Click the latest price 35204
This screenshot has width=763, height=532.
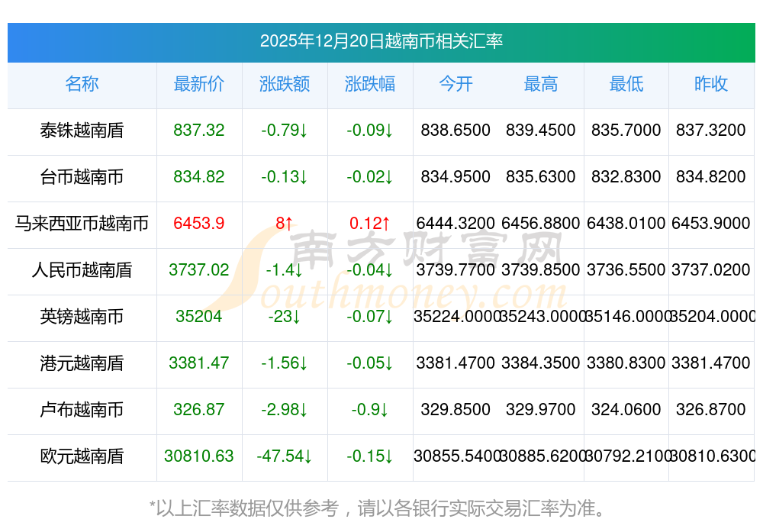click(198, 317)
